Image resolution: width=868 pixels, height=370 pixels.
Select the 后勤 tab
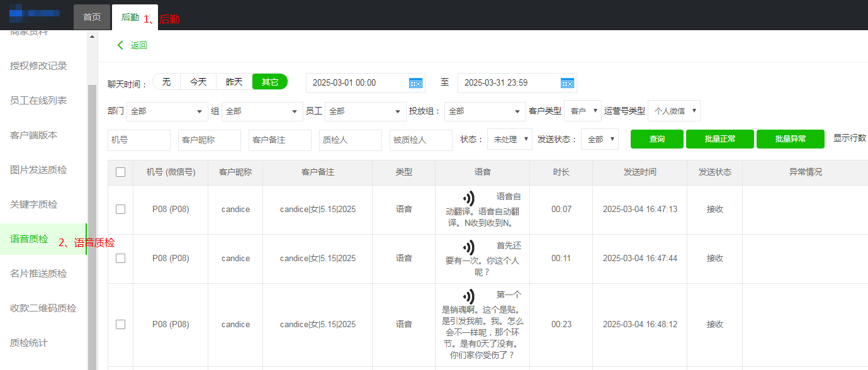coord(132,17)
